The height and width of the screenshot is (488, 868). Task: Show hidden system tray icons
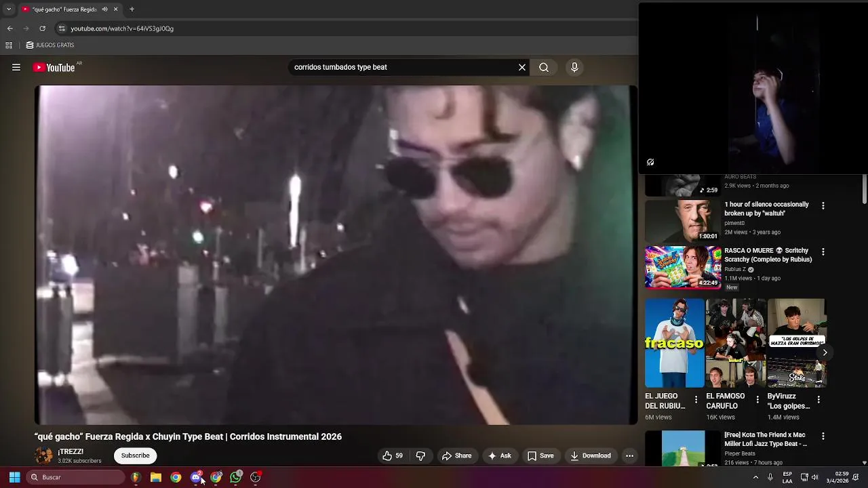pyautogui.click(x=755, y=477)
